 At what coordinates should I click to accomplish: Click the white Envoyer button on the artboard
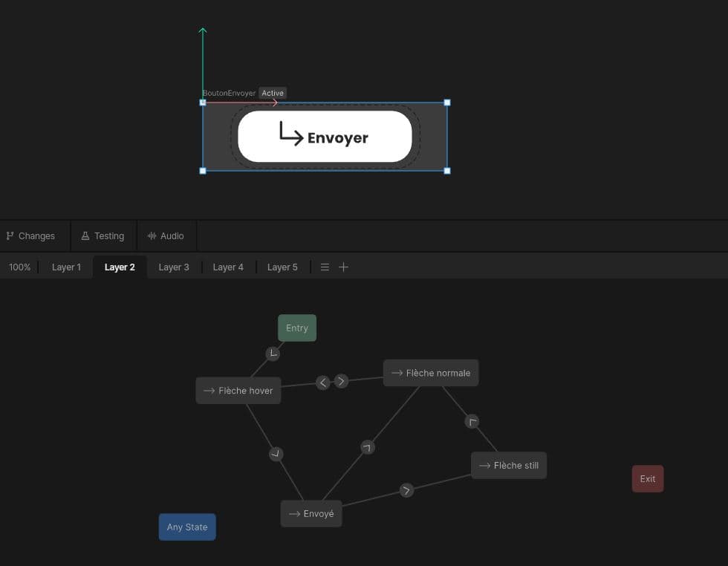pyautogui.click(x=325, y=137)
